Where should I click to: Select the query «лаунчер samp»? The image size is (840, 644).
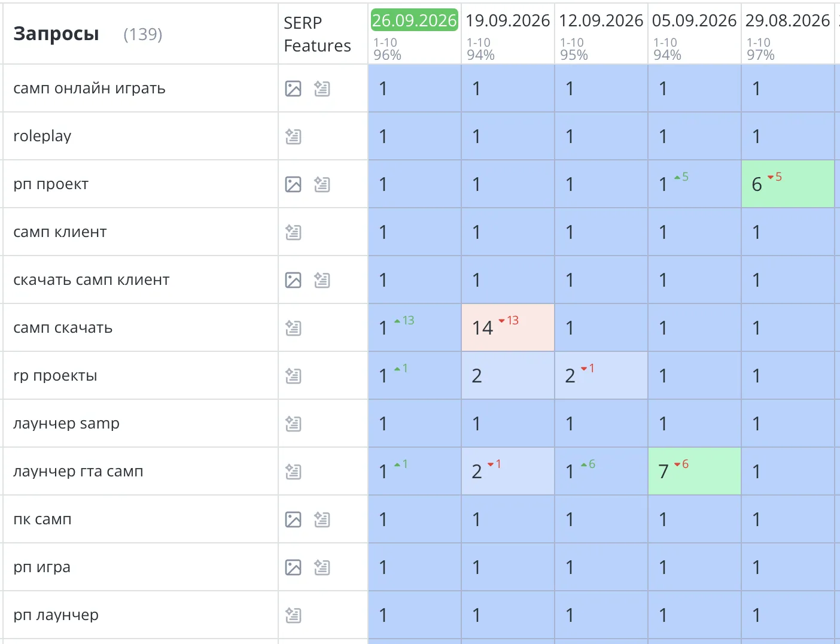point(66,424)
